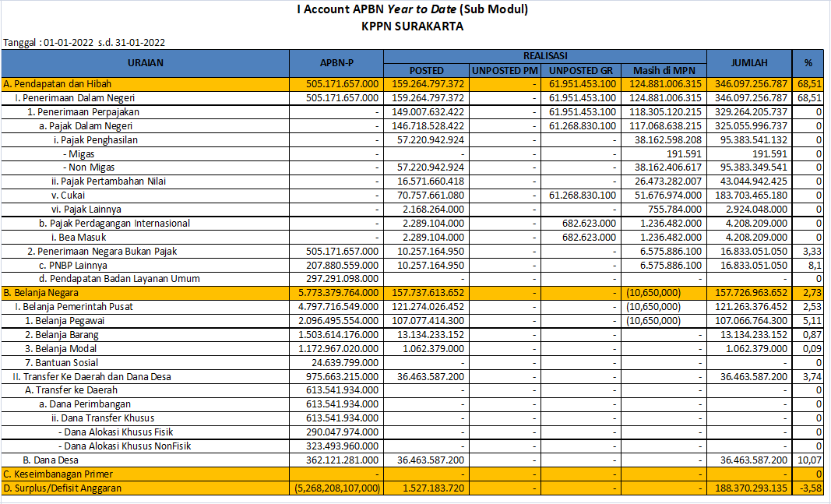Click APBN-P value 5.773.379.764.000

338,293
